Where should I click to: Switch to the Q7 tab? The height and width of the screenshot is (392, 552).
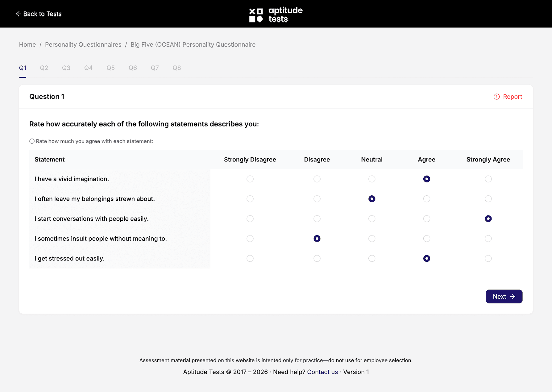pyautogui.click(x=155, y=68)
